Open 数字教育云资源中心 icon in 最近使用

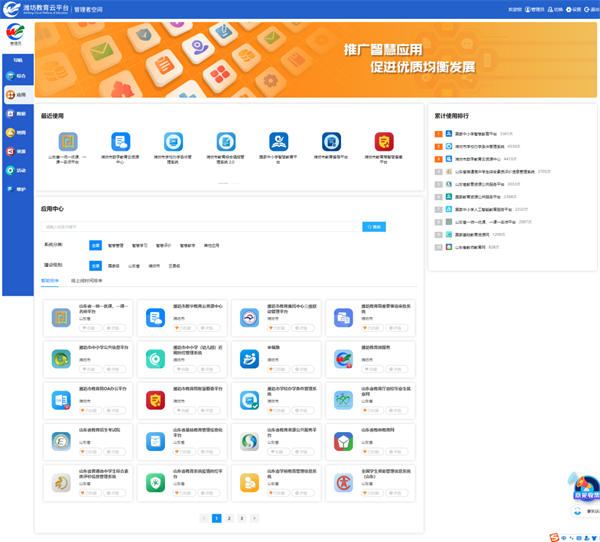click(x=121, y=142)
